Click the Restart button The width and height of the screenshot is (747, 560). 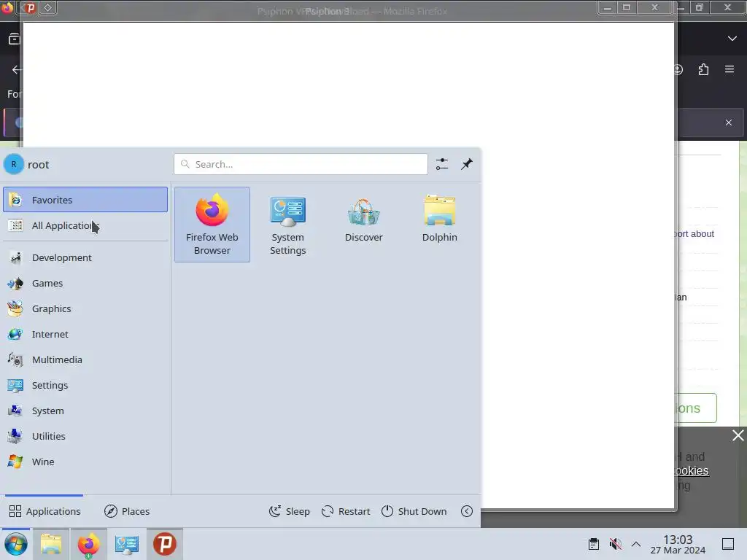[x=346, y=511]
